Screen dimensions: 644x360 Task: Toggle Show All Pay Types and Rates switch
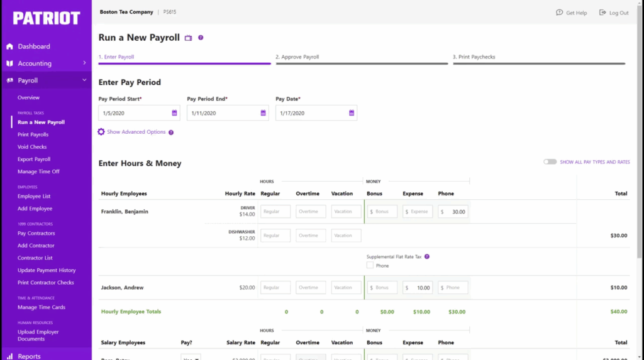pyautogui.click(x=550, y=162)
